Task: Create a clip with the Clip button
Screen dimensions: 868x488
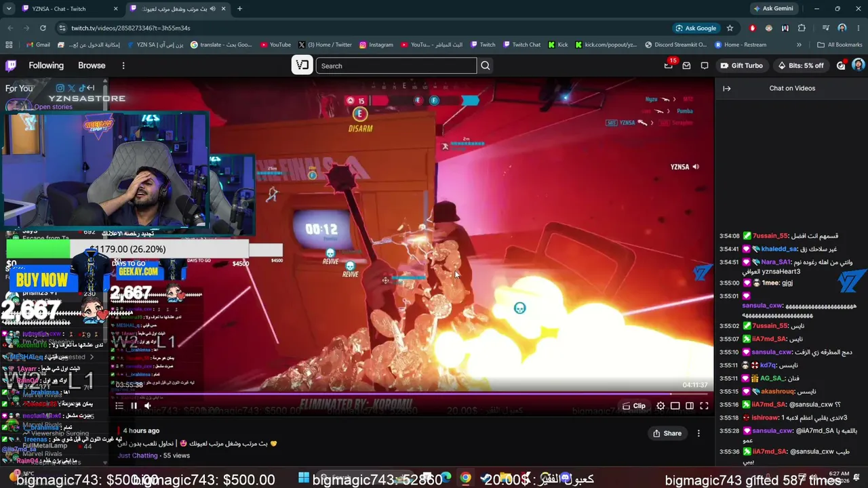Action: coord(634,406)
